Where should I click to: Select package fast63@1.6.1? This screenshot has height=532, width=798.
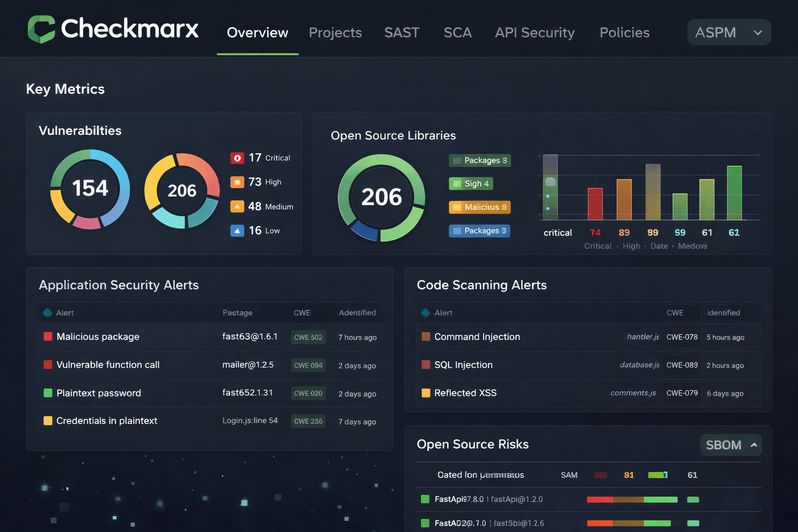pyautogui.click(x=250, y=337)
